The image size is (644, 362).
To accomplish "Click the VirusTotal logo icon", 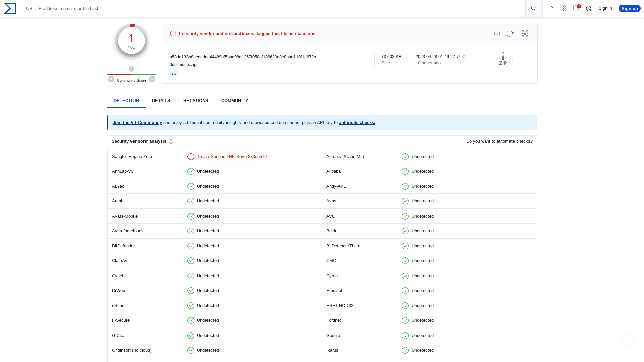I will (10, 8).
